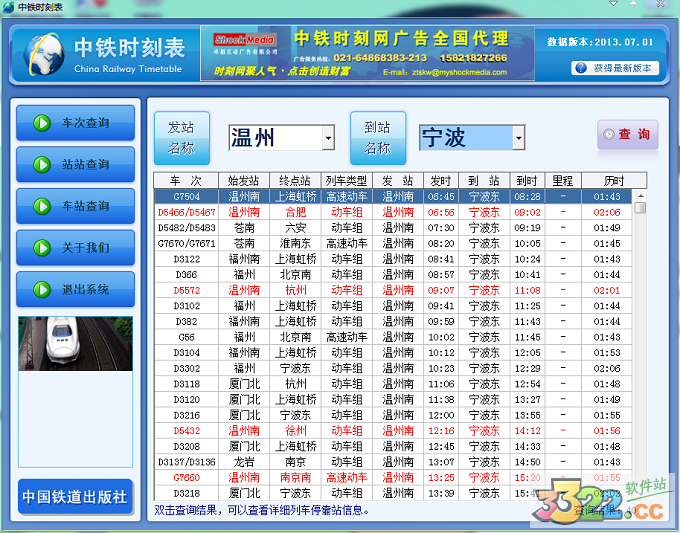Select train D3208 row

tap(393, 446)
